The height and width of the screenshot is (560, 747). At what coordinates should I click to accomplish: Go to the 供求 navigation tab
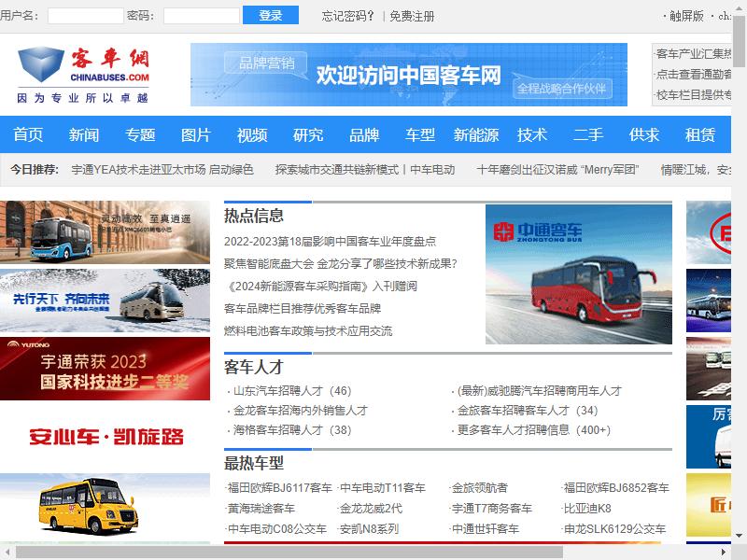coord(644,134)
